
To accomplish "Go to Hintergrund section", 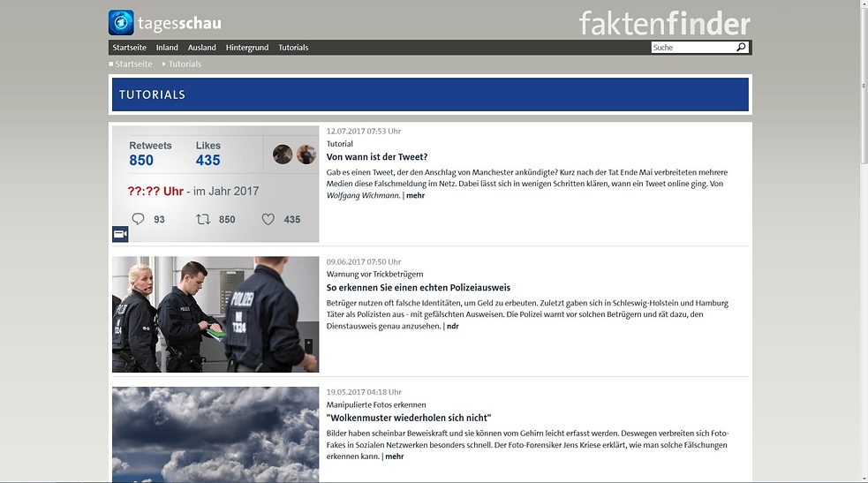I will (247, 48).
